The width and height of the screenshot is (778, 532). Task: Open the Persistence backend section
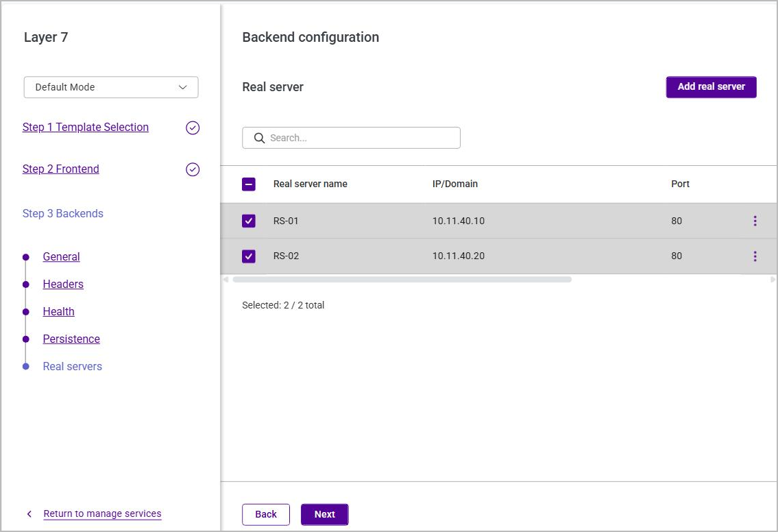pyautogui.click(x=71, y=339)
